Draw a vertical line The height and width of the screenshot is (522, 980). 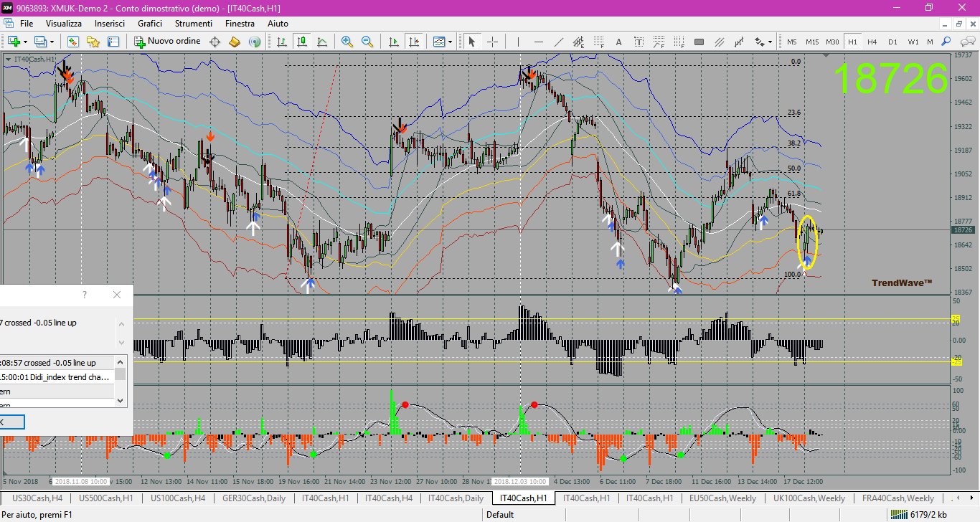[x=518, y=42]
